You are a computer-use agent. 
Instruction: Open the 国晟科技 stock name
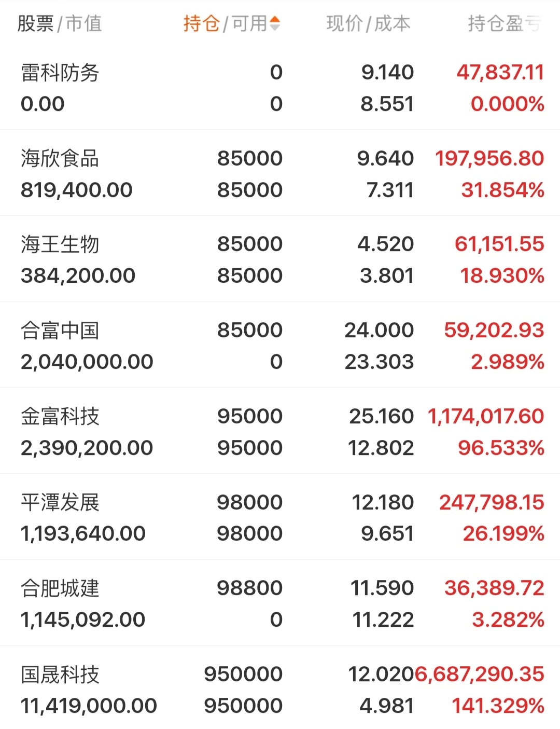60,675
